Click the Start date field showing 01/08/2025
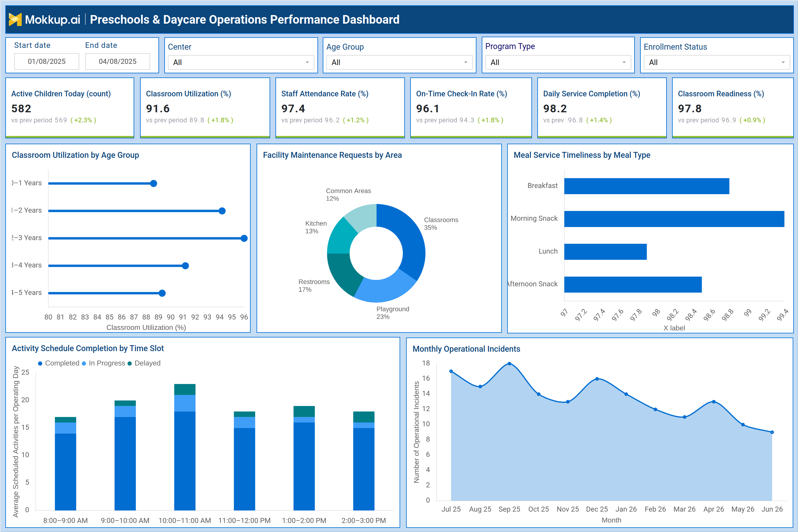 coord(46,61)
